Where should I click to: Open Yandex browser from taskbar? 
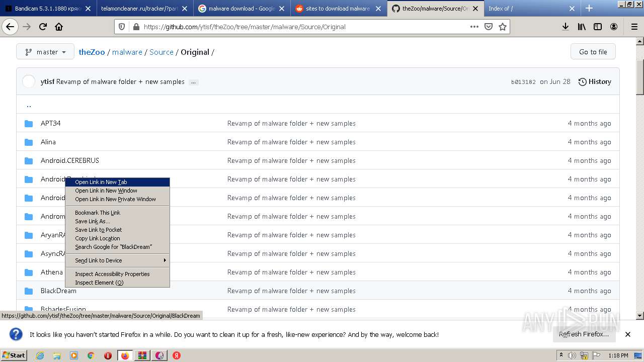click(177, 355)
